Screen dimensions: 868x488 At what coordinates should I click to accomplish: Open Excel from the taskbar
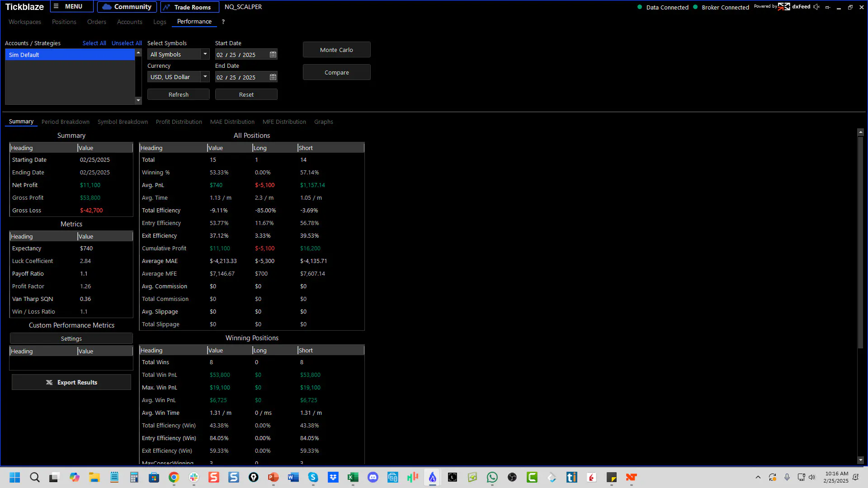pyautogui.click(x=353, y=477)
